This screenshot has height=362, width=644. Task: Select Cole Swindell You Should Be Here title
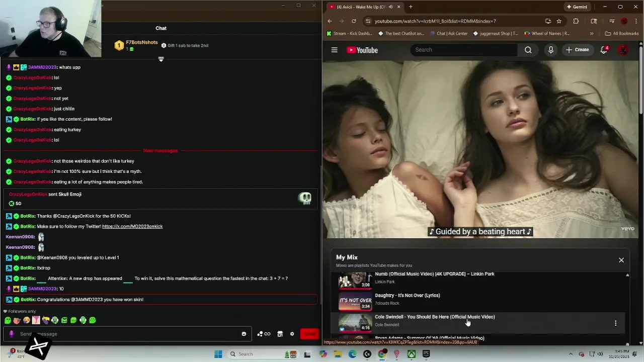[435, 317]
